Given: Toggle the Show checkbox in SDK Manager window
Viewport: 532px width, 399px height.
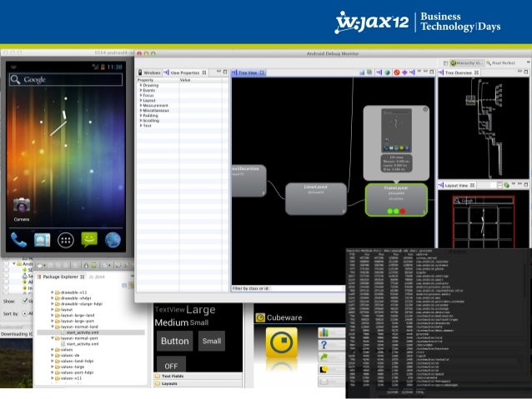Looking at the screenshot, I should (25, 301).
